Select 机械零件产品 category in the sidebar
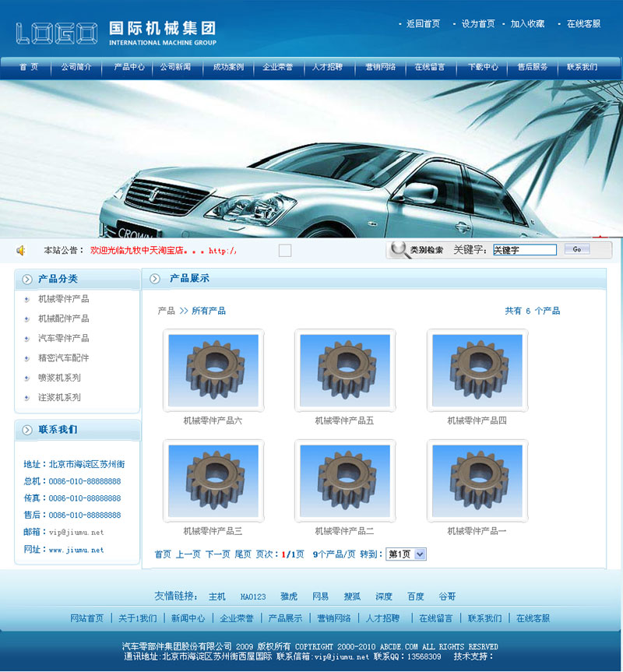 (63, 299)
